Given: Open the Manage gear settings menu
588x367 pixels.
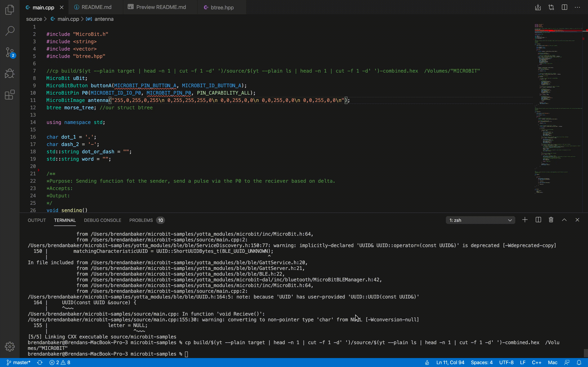Looking at the screenshot, I should click(10, 346).
